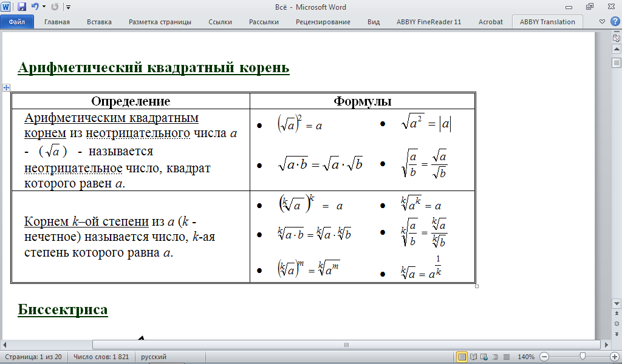The width and height of the screenshot is (622, 364).
Task: Open the Ссылки ribbon tab
Action: (x=220, y=22)
